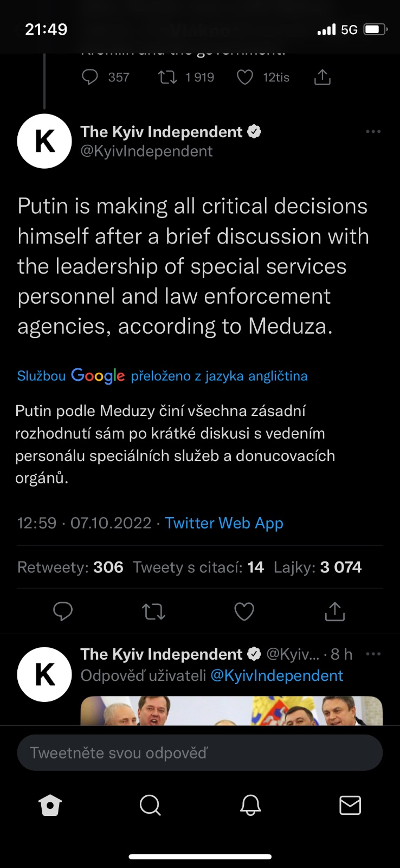View the Lajky count list
400x868 pixels.
tap(318, 567)
